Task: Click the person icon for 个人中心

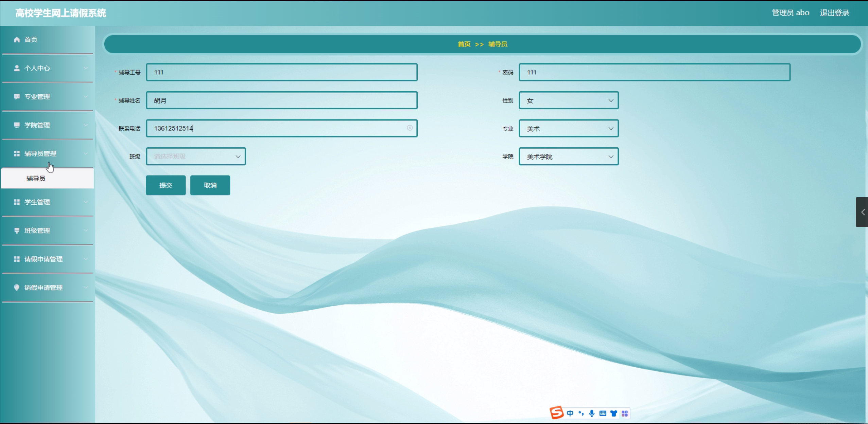Action: [x=17, y=68]
